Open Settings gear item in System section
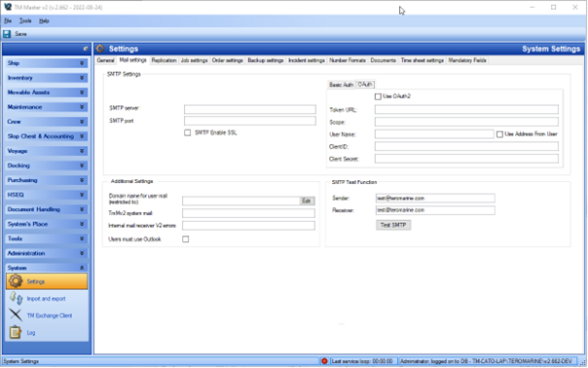Image resolution: width=588 pixels, height=368 pixels. (47, 281)
